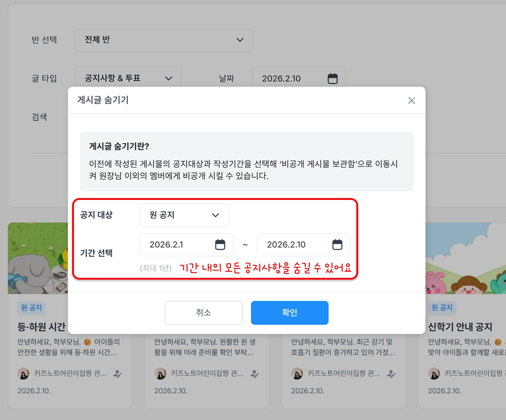506x420 pixels.
Task: Expand the 반 선택 dropdown showing 전체 반
Action: (164, 40)
